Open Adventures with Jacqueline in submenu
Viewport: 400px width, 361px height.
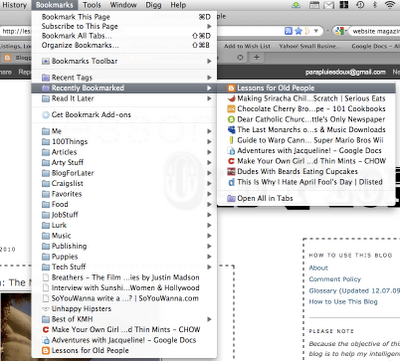click(x=306, y=150)
